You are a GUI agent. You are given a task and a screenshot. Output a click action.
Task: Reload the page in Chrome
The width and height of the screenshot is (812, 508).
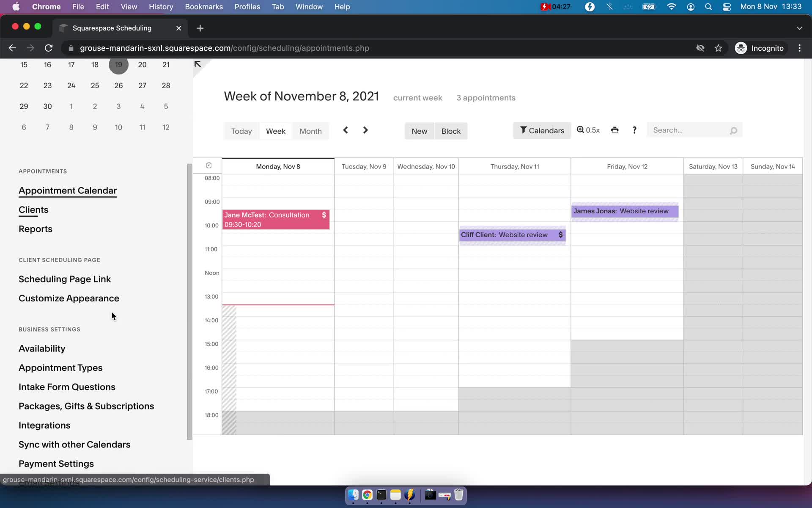coord(49,48)
